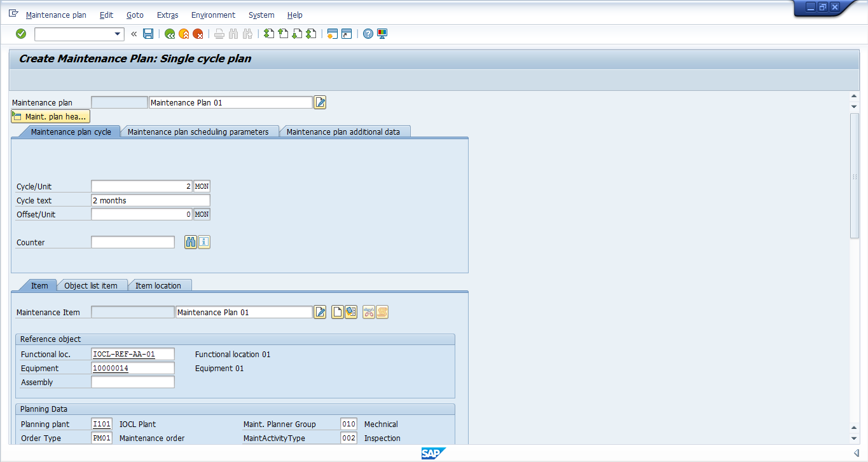868x462 pixels.
Task: Expand status bar with bottom-right triangle
Action: coord(856,453)
